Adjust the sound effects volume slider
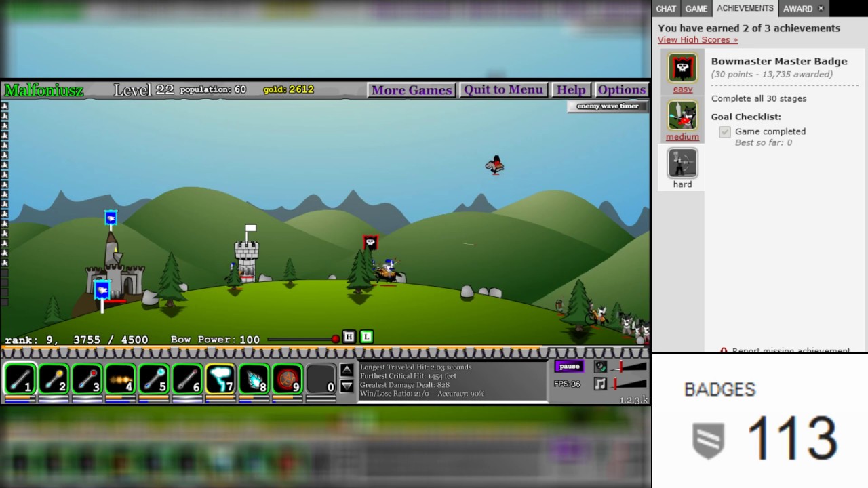The height and width of the screenshot is (488, 868). tap(629, 367)
